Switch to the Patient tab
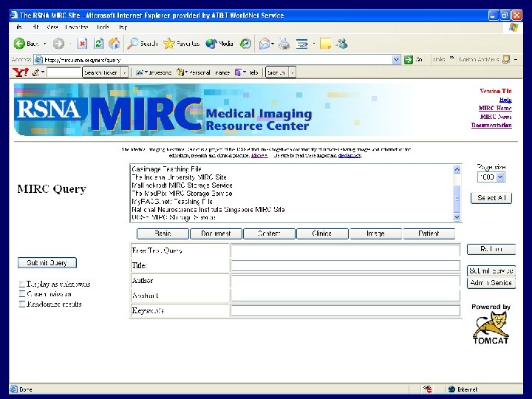This screenshot has width=532, height=399. [x=429, y=233]
